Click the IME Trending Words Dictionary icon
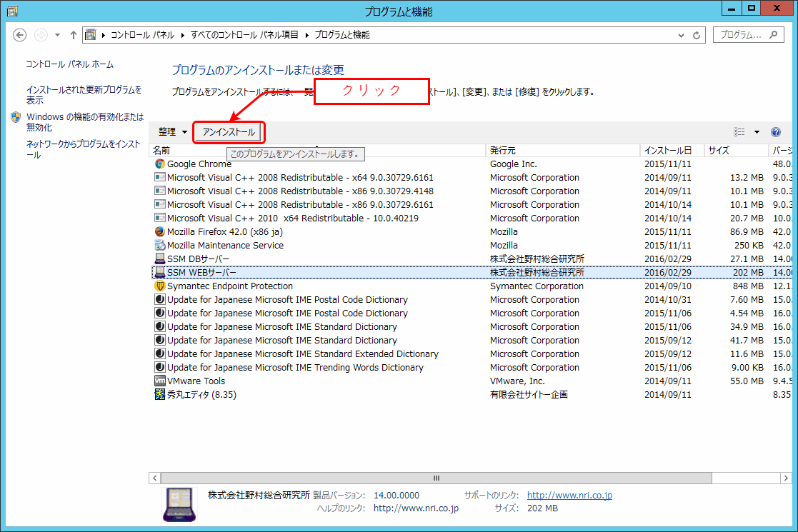 click(160, 367)
